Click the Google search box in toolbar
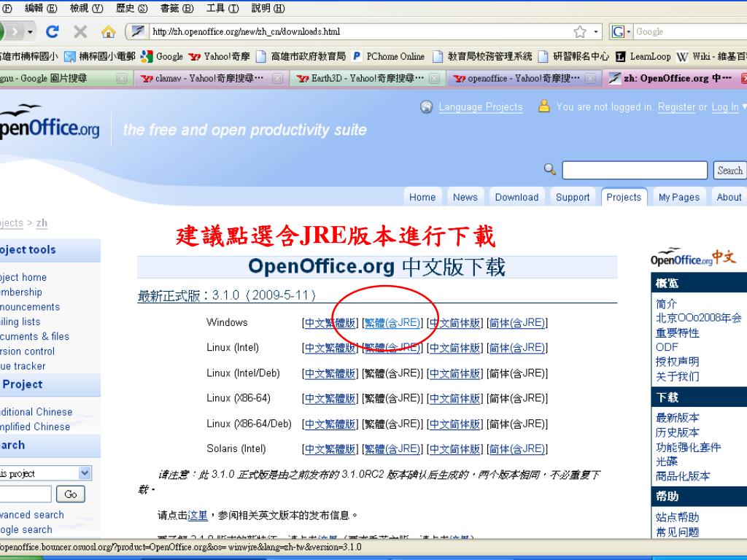Screen dimensions: 747x560 pos(691,32)
